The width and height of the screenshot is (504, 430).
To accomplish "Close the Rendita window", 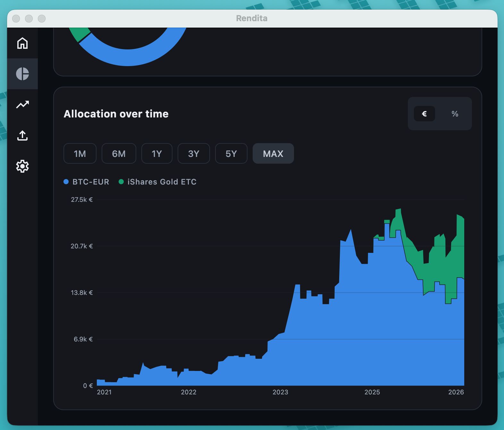I will pyautogui.click(x=16, y=19).
